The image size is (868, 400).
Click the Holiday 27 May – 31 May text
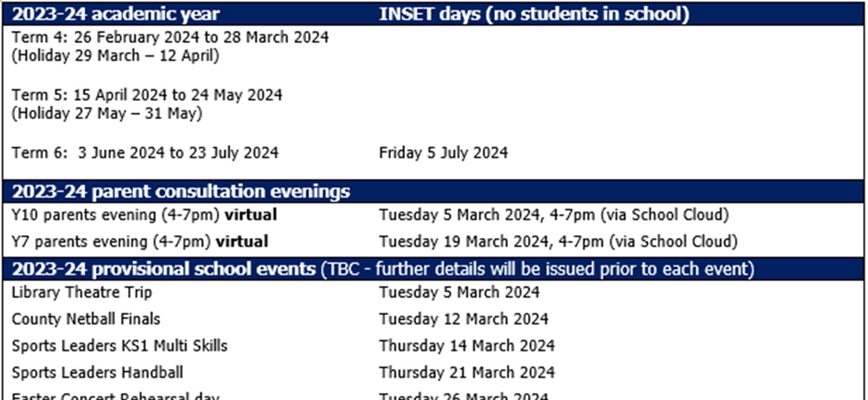pos(107,114)
